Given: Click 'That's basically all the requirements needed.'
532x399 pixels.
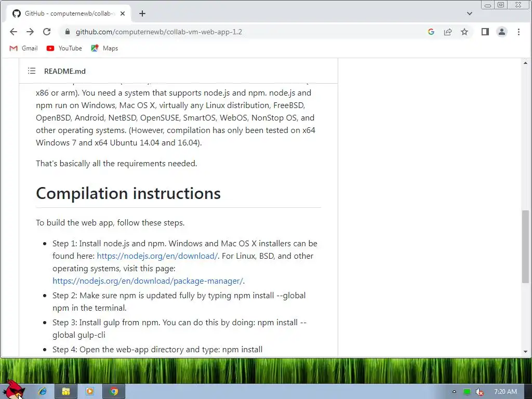Looking at the screenshot, I should pos(116,164).
